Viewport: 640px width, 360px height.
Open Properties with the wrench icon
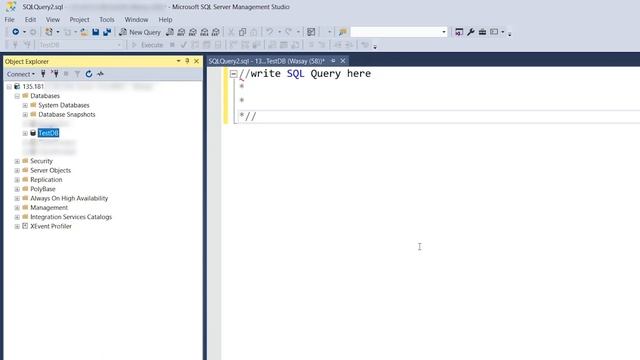tap(471, 32)
